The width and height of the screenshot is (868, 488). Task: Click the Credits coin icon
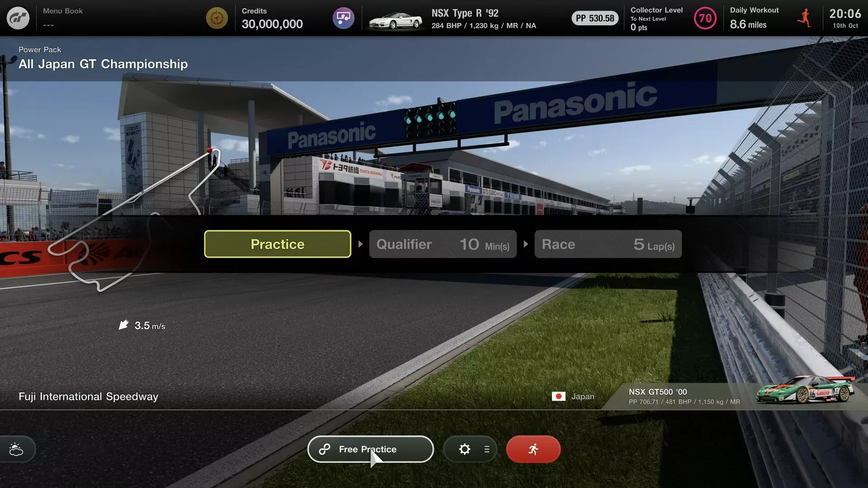pos(216,18)
